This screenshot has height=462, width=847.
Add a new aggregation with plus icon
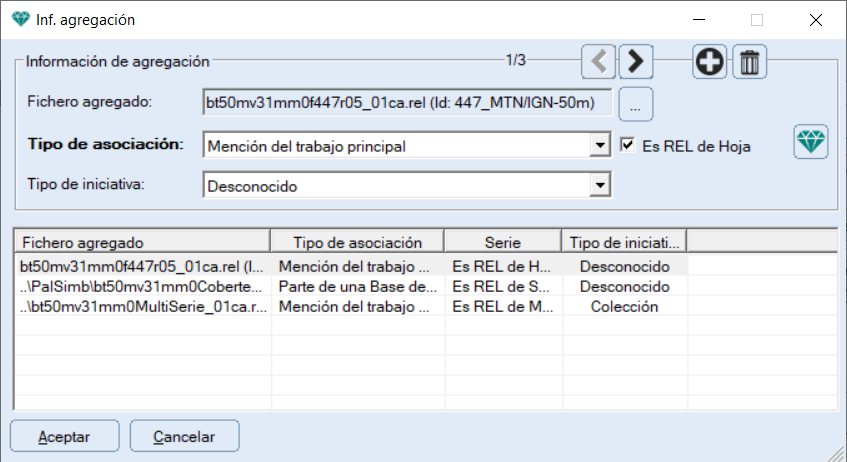(710, 62)
